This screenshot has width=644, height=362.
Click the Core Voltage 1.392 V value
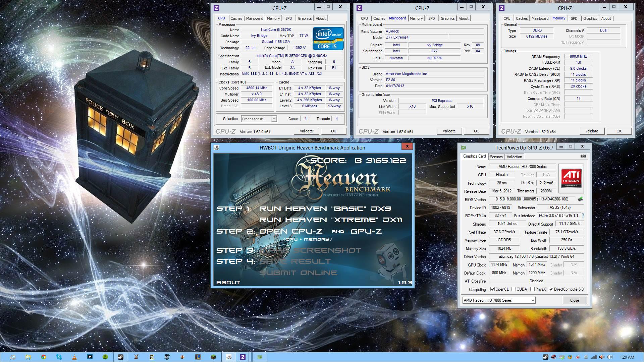(x=299, y=48)
